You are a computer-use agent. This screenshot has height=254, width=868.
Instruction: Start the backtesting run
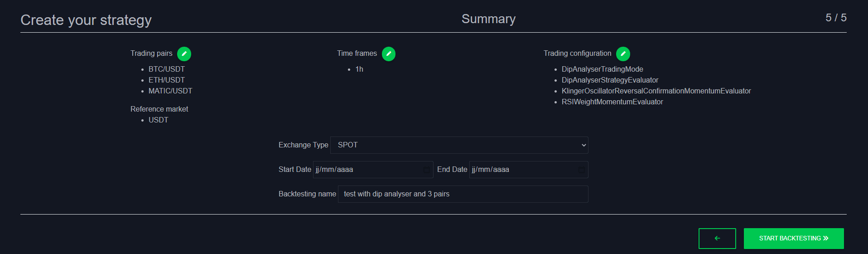click(794, 239)
